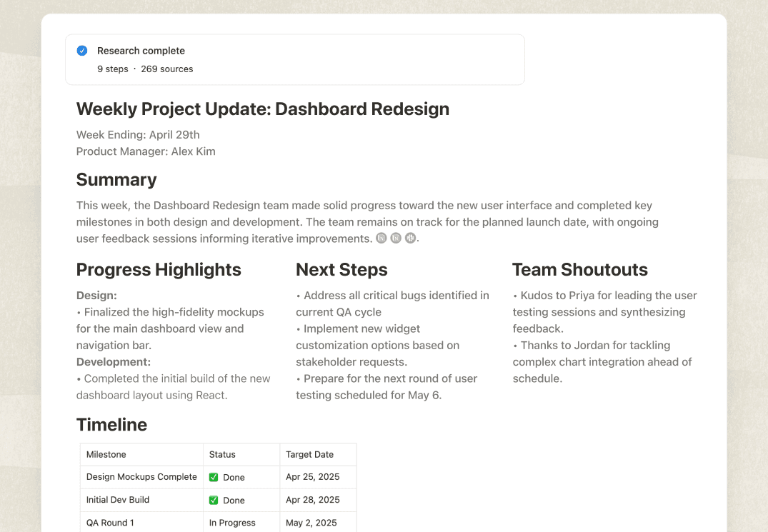Click the Team Shoutouts heading

[579, 270]
